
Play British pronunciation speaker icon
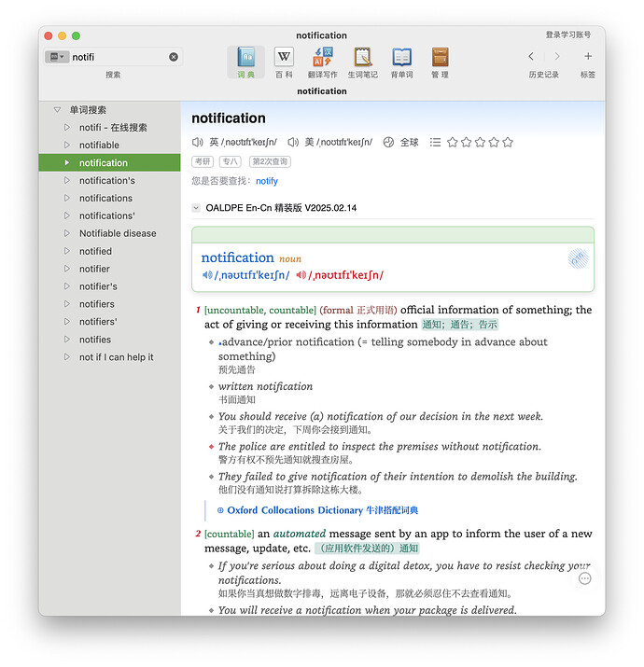tap(197, 142)
